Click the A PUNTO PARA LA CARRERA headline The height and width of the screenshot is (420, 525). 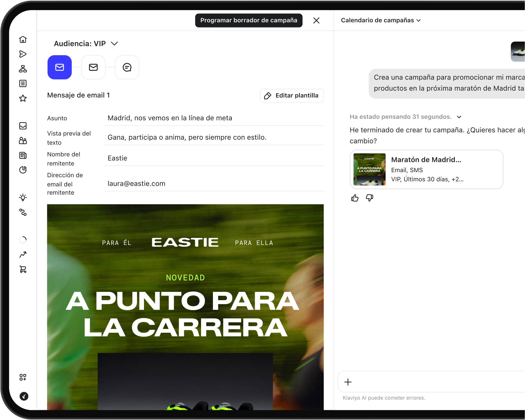tap(183, 314)
